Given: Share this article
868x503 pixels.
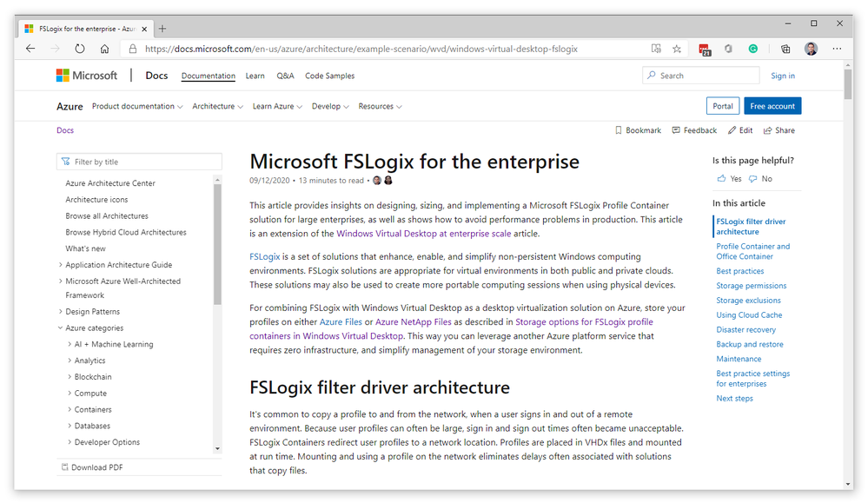Looking at the screenshot, I should [779, 130].
